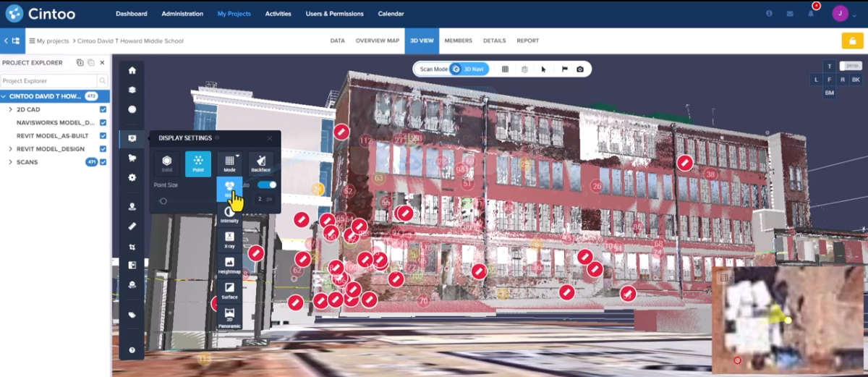Viewport: 868px width, 377px height.
Task: Toggle the SCANS visibility checkbox
Action: point(103,162)
